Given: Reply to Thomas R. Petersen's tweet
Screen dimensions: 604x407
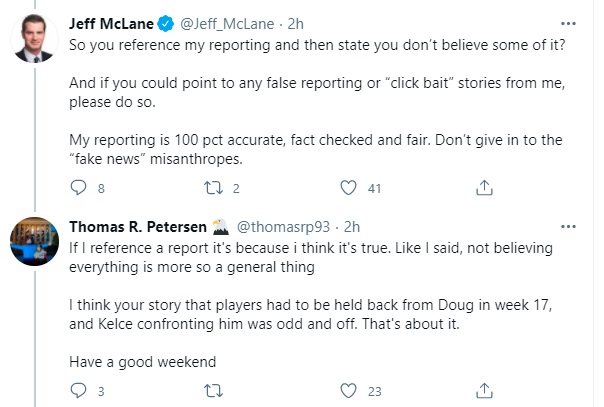Looking at the screenshot, I should click(78, 391).
